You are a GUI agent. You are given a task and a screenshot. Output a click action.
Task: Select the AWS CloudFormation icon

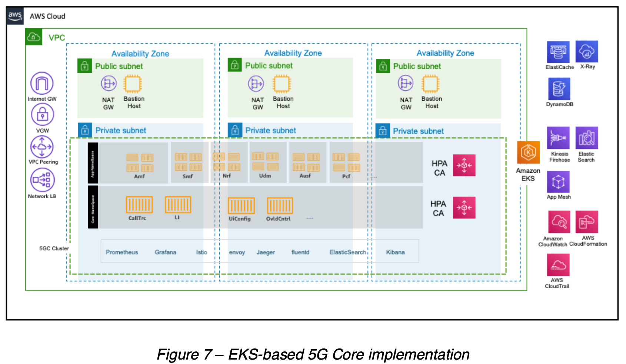[587, 222]
